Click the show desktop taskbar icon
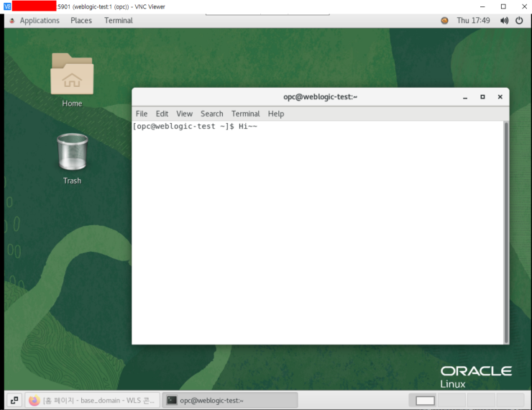The height and width of the screenshot is (410, 532). [x=14, y=400]
